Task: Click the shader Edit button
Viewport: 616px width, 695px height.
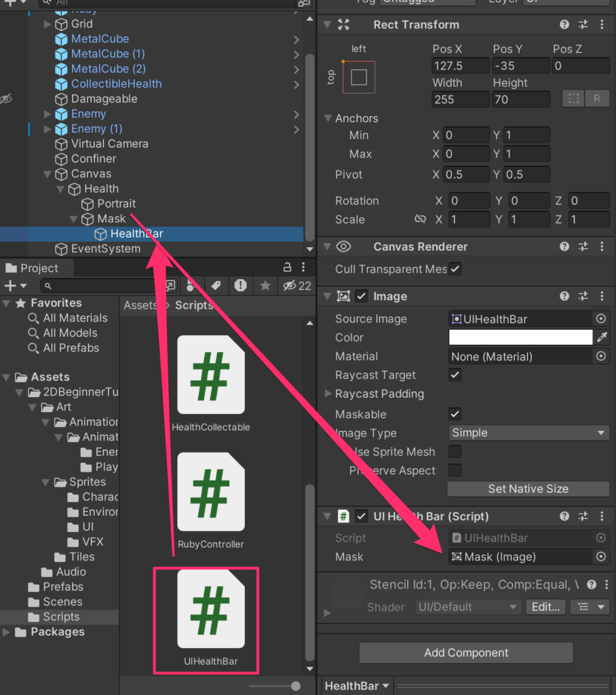Action: (545, 607)
